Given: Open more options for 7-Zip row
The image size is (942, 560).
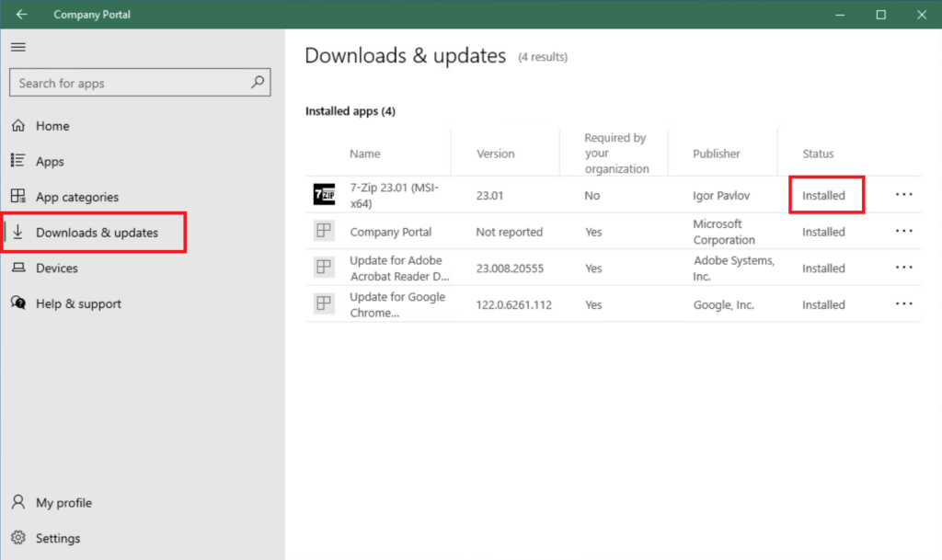Looking at the screenshot, I should click(x=903, y=195).
